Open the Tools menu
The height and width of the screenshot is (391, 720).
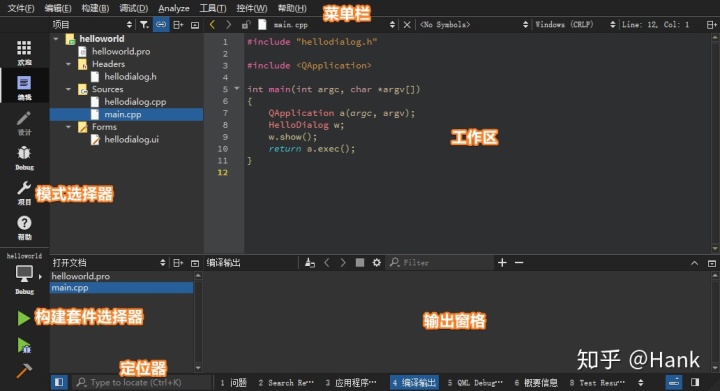point(213,8)
